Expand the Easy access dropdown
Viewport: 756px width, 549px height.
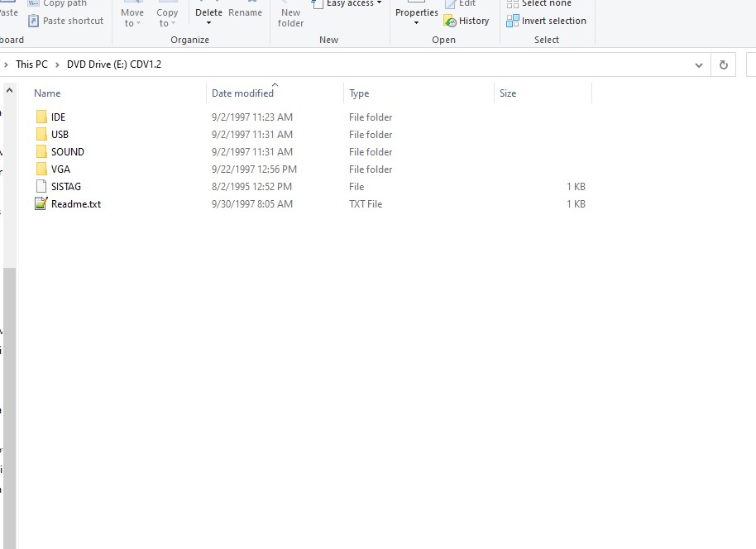point(379,3)
